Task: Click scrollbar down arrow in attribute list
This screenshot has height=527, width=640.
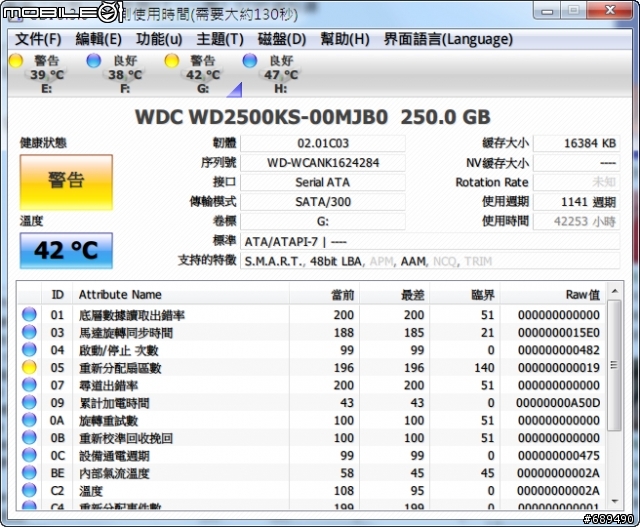Action: 614,502
